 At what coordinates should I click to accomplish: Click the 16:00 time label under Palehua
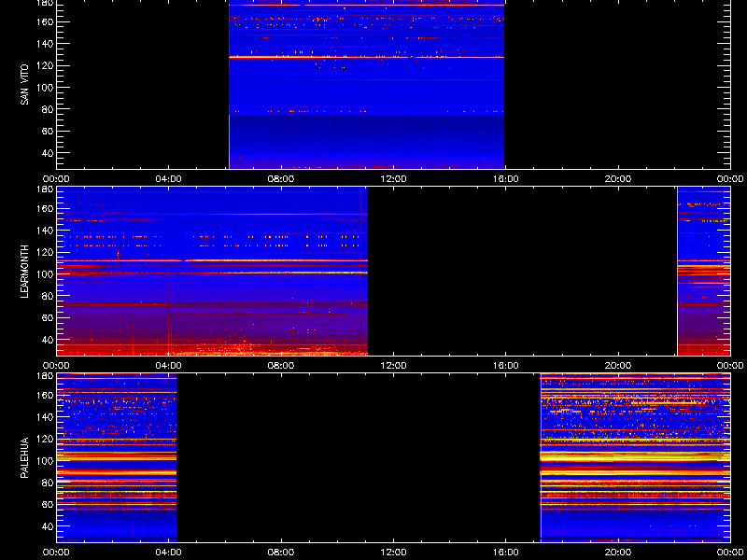tap(506, 553)
